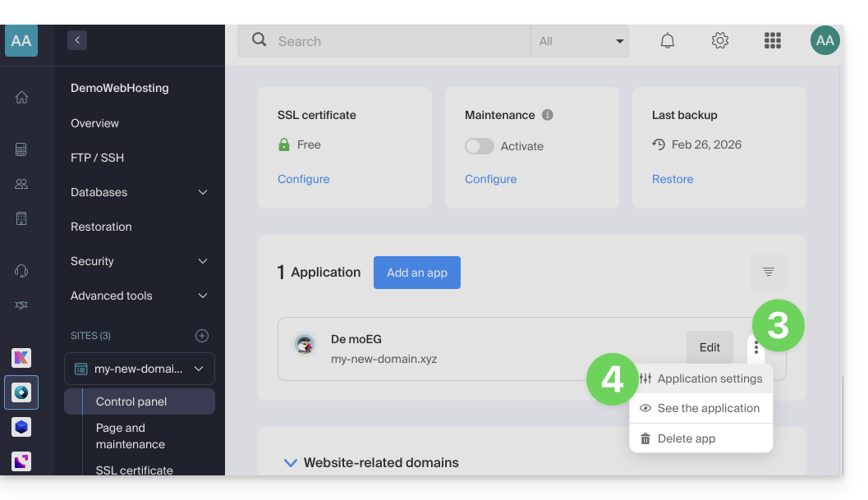Toggle the Maintenance Activate switch
The image size is (868, 500).
coord(480,146)
